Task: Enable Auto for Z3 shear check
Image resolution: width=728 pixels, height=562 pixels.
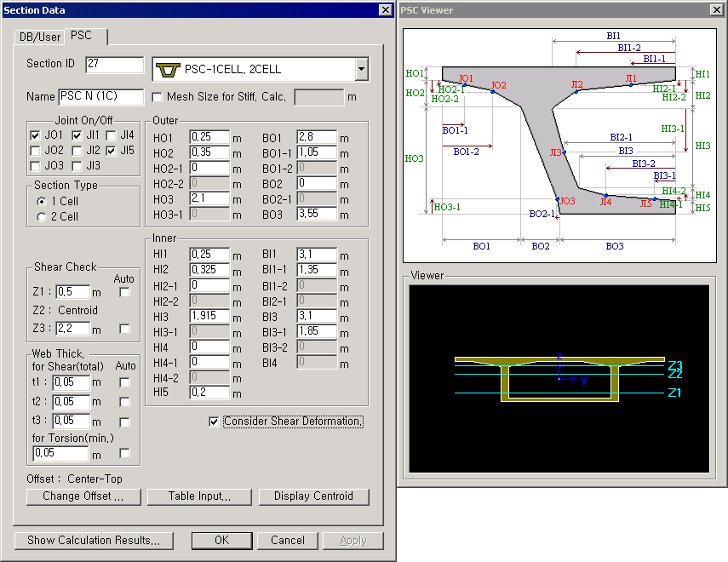Action: 124,329
